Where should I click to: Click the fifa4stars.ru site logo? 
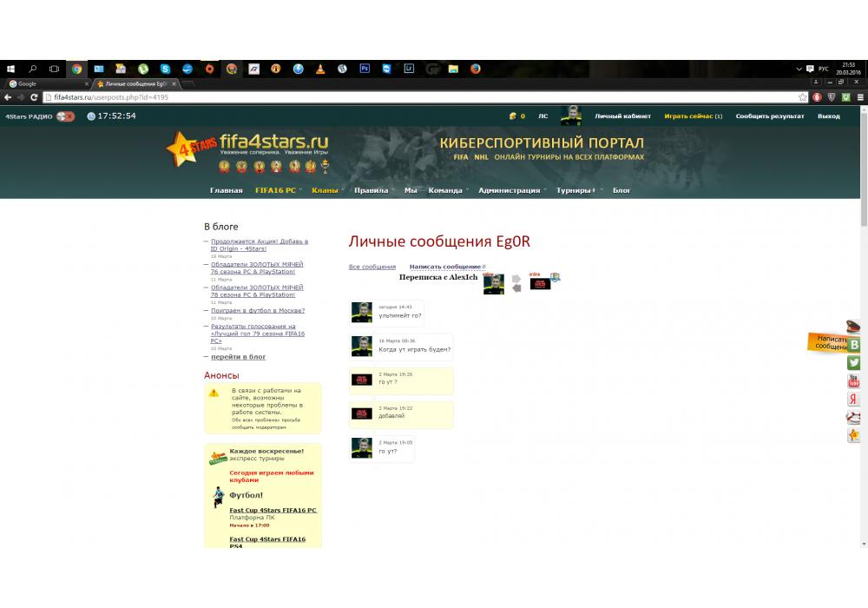pos(247,145)
